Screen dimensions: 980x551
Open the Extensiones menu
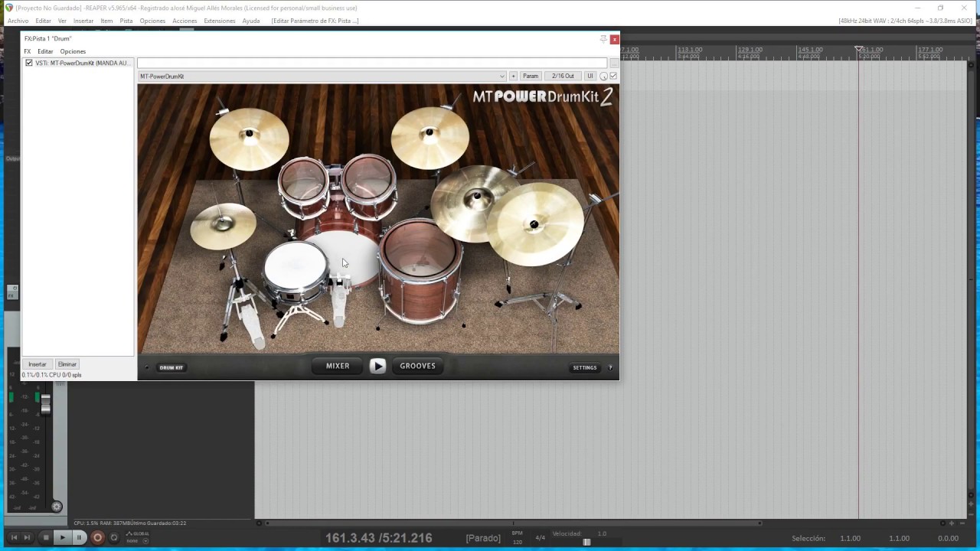pyautogui.click(x=220, y=21)
